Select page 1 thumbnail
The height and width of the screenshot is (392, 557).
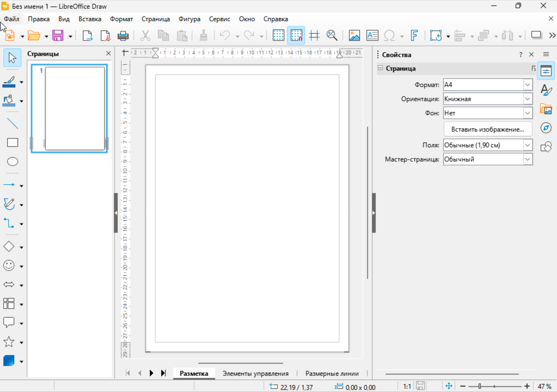click(69, 108)
